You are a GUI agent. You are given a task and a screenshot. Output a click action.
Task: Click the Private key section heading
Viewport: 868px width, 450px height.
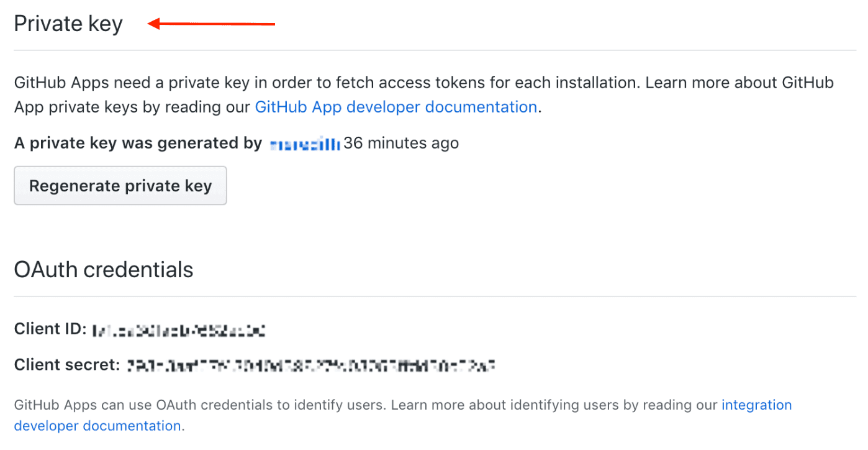(68, 23)
